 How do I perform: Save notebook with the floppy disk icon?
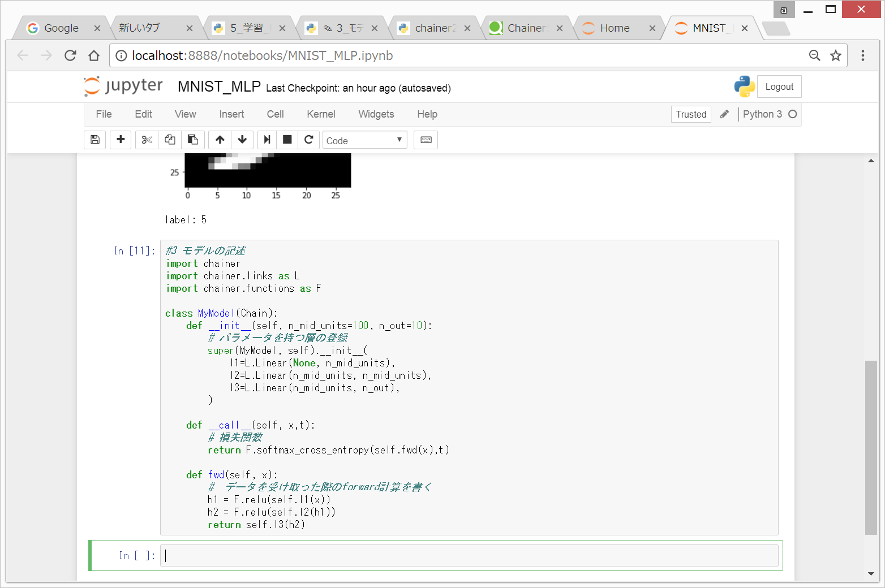95,140
